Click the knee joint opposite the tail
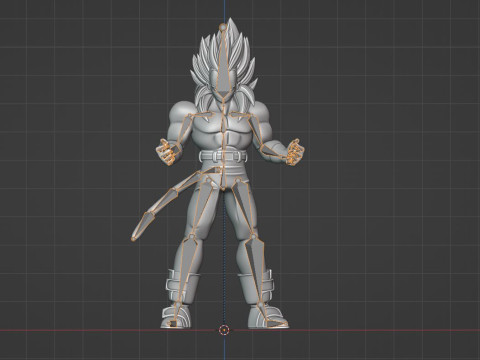This screenshot has width=480, height=360. click(253, 236)
